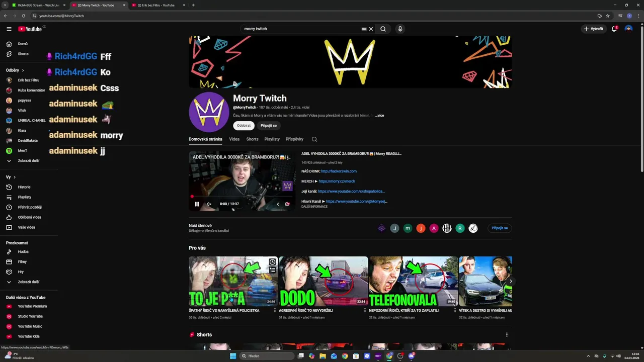Screen dimensions: 644x362
Task: Expand subscriptions with Zobrazit další under MenT
Action: point(28,160)
